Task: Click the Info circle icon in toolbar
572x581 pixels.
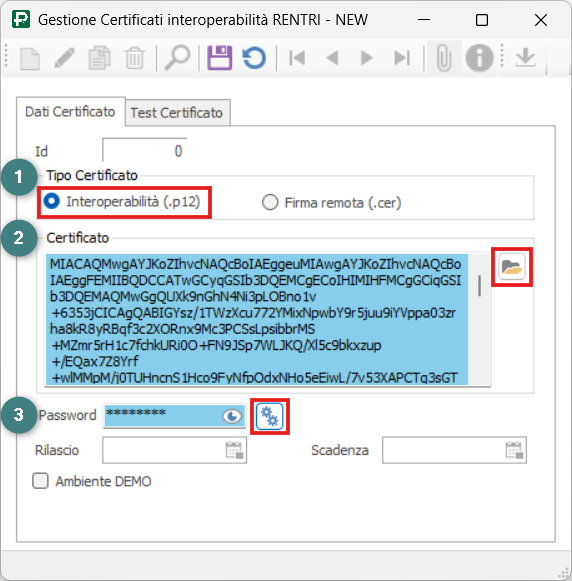Action: point(479,58)
